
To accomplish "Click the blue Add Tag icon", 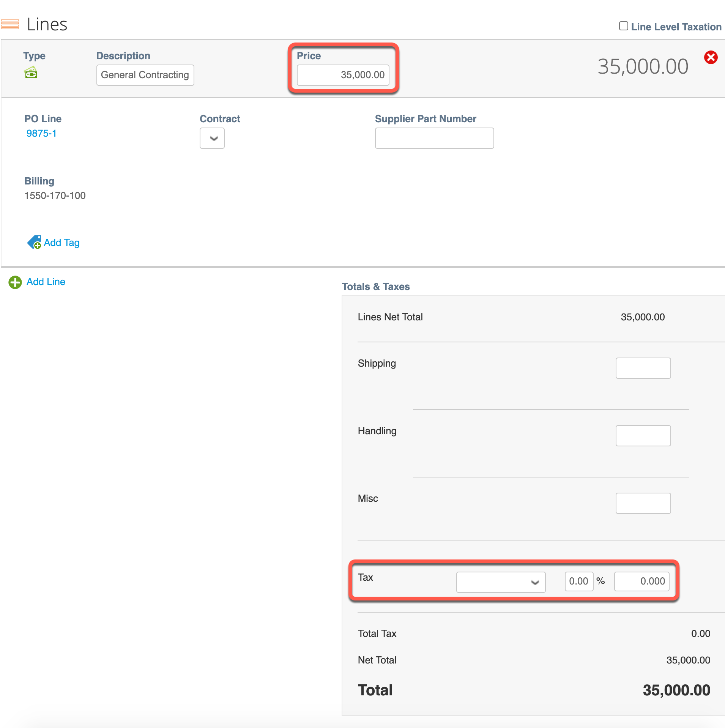I will 34,242.
